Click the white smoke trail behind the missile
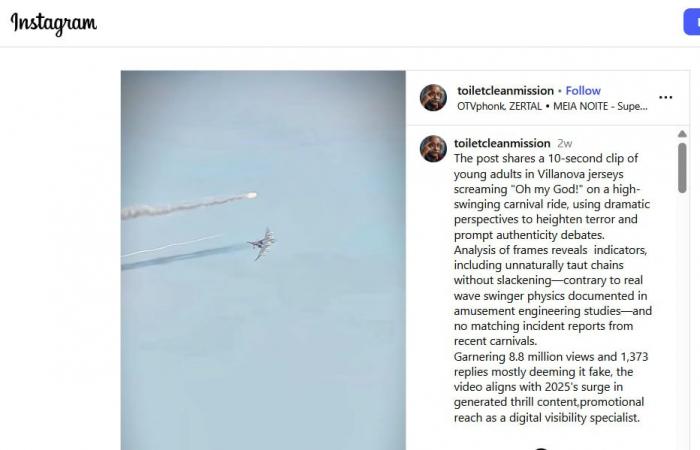This screenshot has width=700, height=450. (x=183, y=208)
